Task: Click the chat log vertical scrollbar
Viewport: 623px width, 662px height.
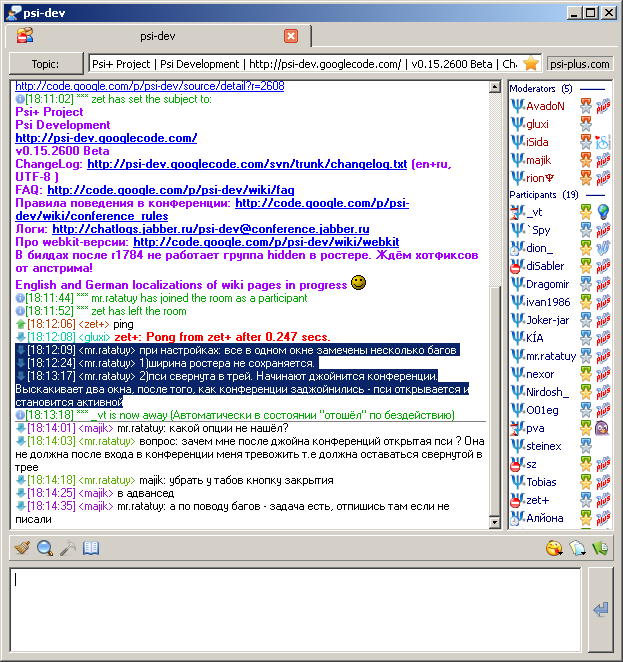Action: pos(493,300)
